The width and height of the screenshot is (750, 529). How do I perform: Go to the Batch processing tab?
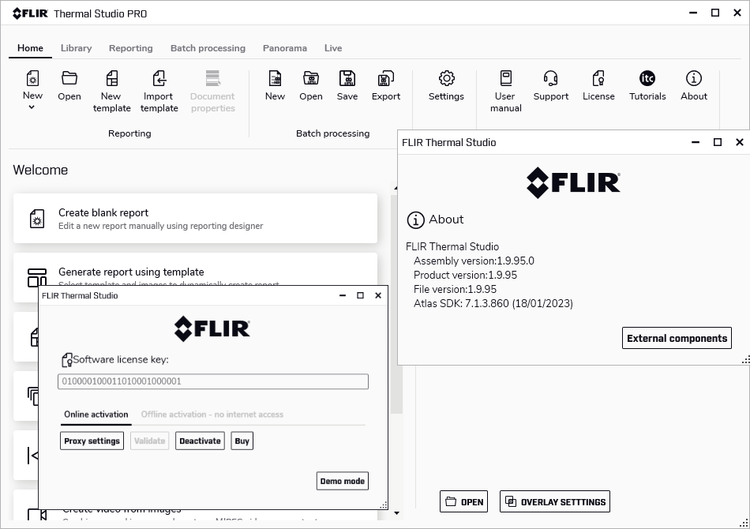tap(208, 48)
